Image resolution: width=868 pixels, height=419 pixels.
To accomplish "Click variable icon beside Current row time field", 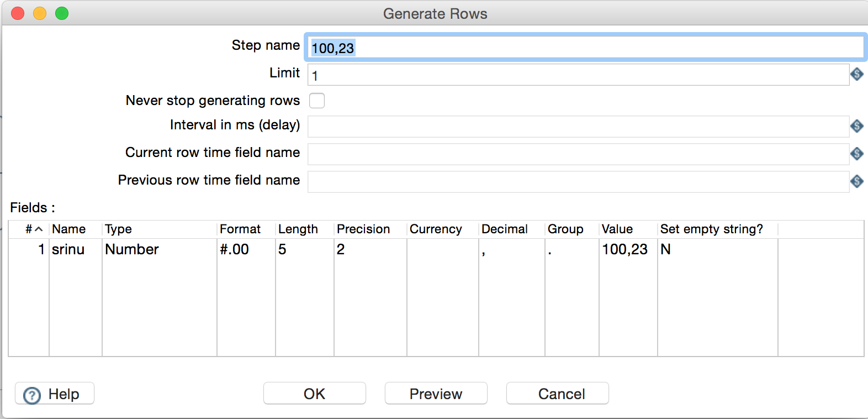I will click(x=857, y=153).
